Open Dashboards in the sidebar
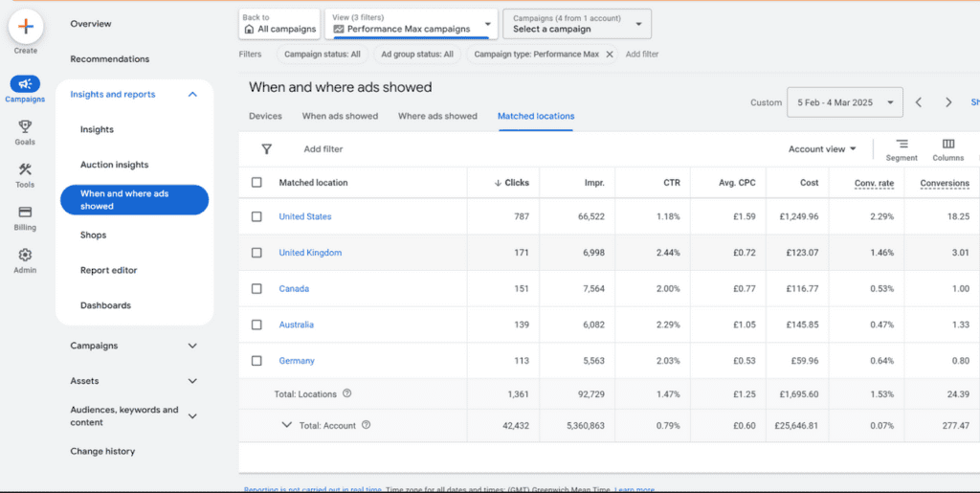The width and height of the screenshot is (980, 493). click(105, 305)
